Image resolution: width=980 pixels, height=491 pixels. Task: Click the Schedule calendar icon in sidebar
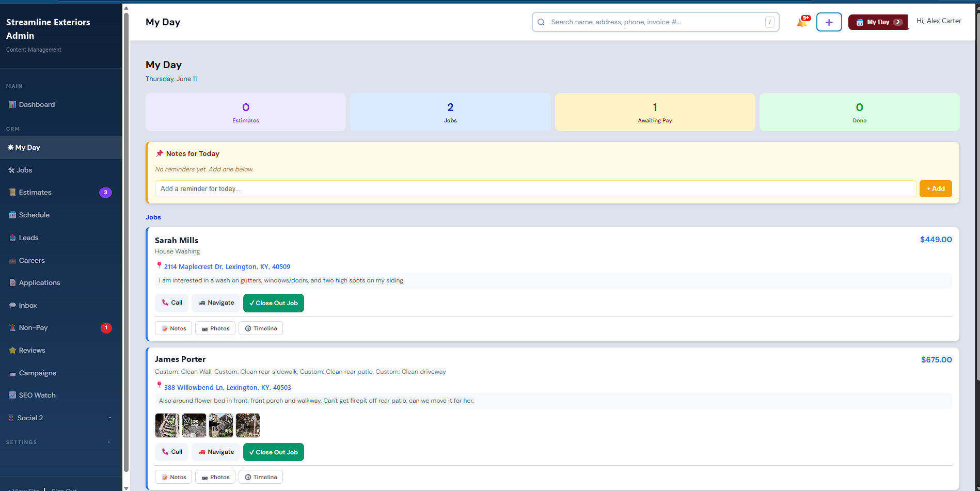[12, 215]
